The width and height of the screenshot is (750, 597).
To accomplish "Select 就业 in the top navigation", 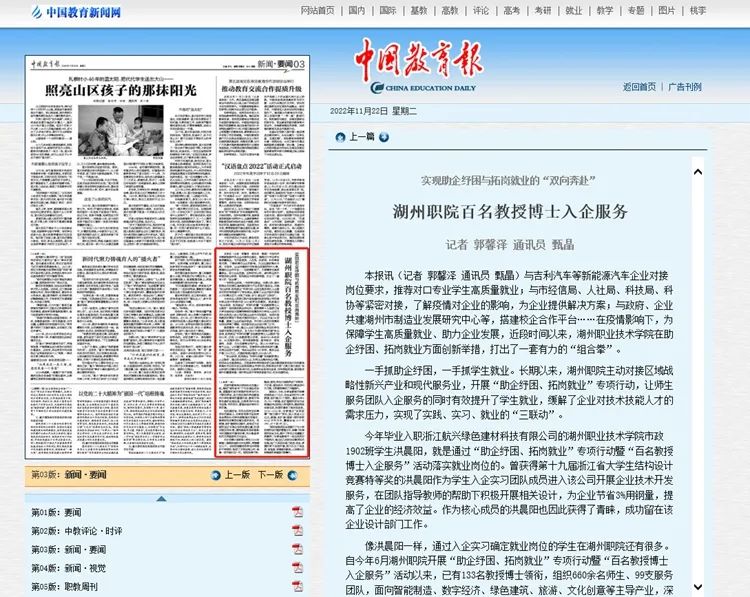I will click(x=573, y=11).
